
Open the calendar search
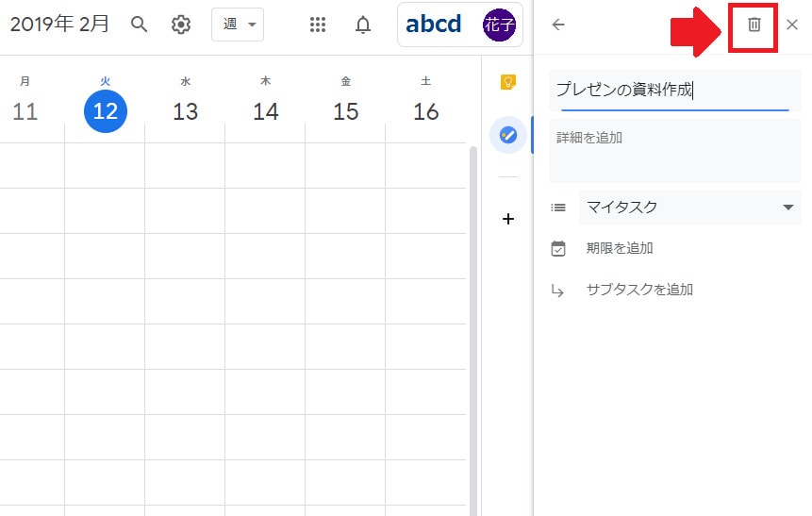tap(140, 25)
